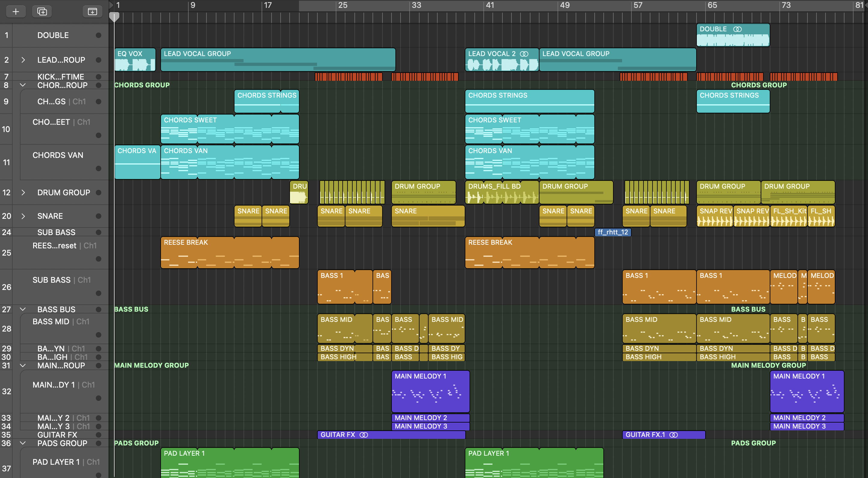Select the small DRU audio region
The height and width of the screenshot is (478, 868).
click(299, 193)
